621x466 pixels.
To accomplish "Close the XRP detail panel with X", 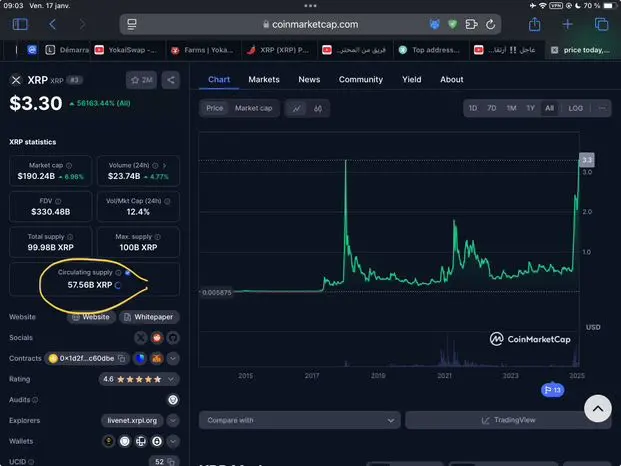I will (16, 80).
